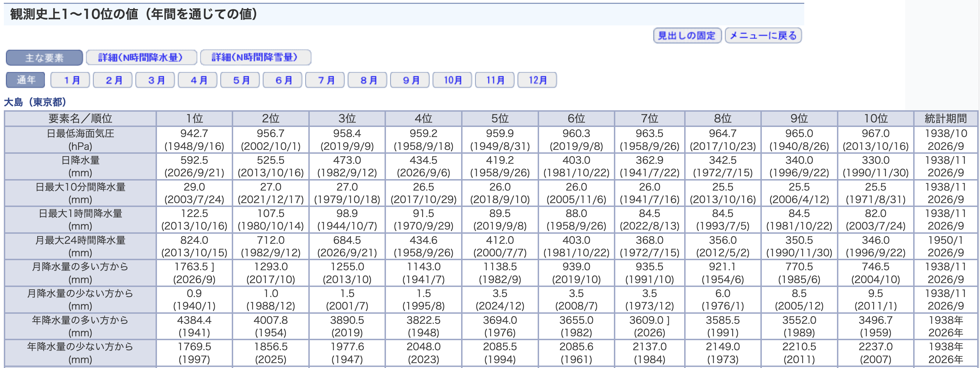Viewport: 980px width, 368px height.
Task: Open the 詳細(N時間降雪量) tab
Action: (255, 58)
